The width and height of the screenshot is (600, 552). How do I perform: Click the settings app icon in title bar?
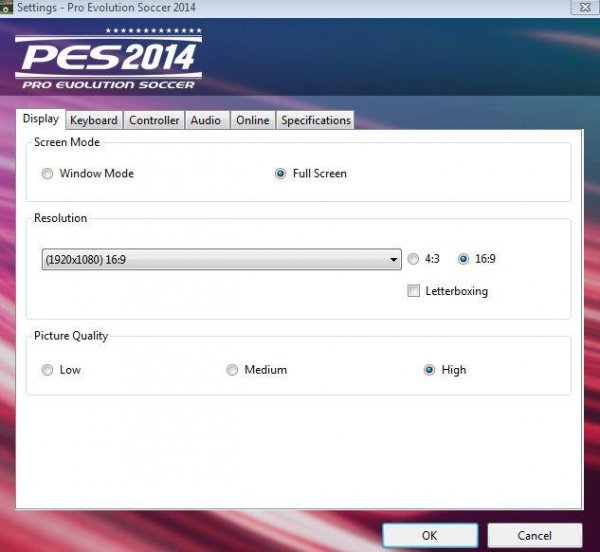pos(6,7)
